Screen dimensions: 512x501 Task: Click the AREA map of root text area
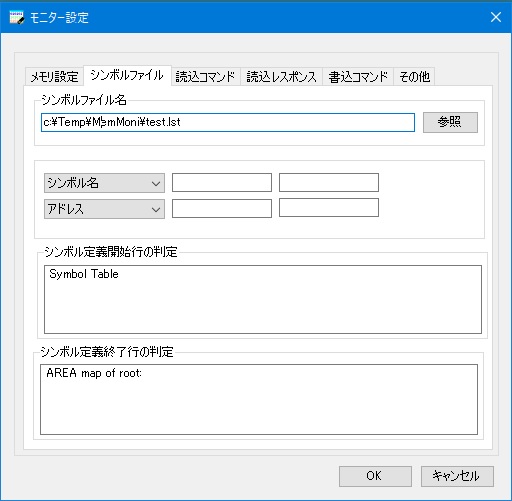click(259, 399)
